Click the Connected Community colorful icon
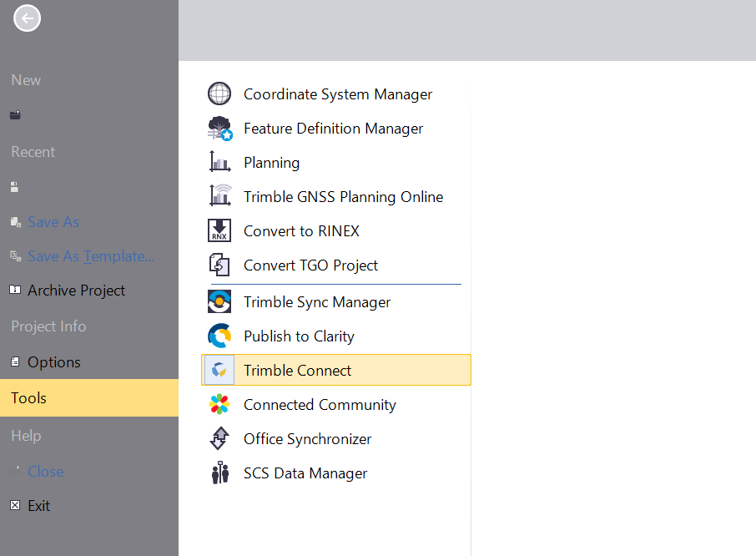This screenshot has height=556, width=756. (219, 405)
